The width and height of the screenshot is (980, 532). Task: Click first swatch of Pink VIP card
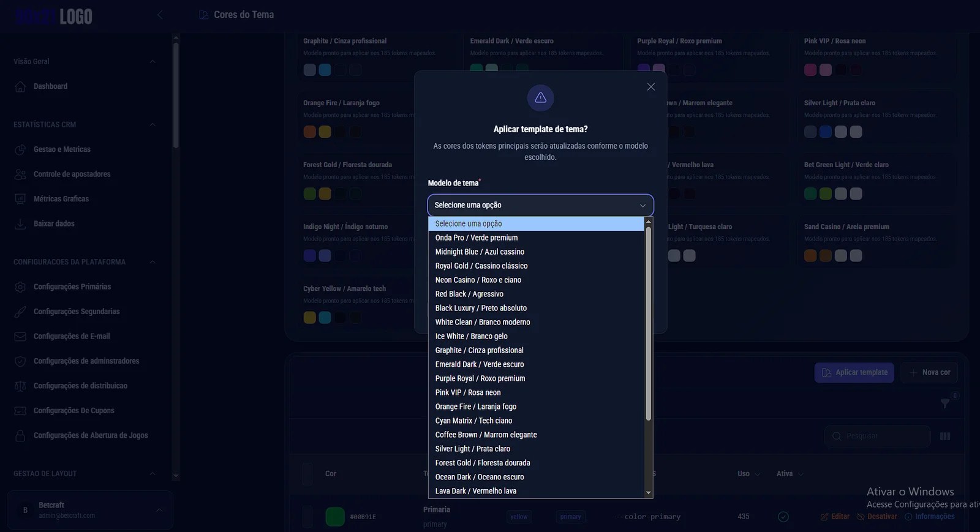coord(810,70)
